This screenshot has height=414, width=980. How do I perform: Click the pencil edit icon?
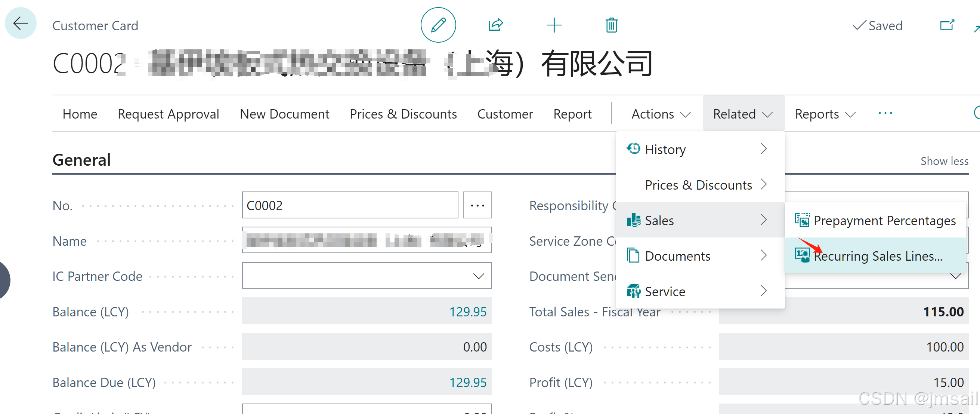pos(438,25)
